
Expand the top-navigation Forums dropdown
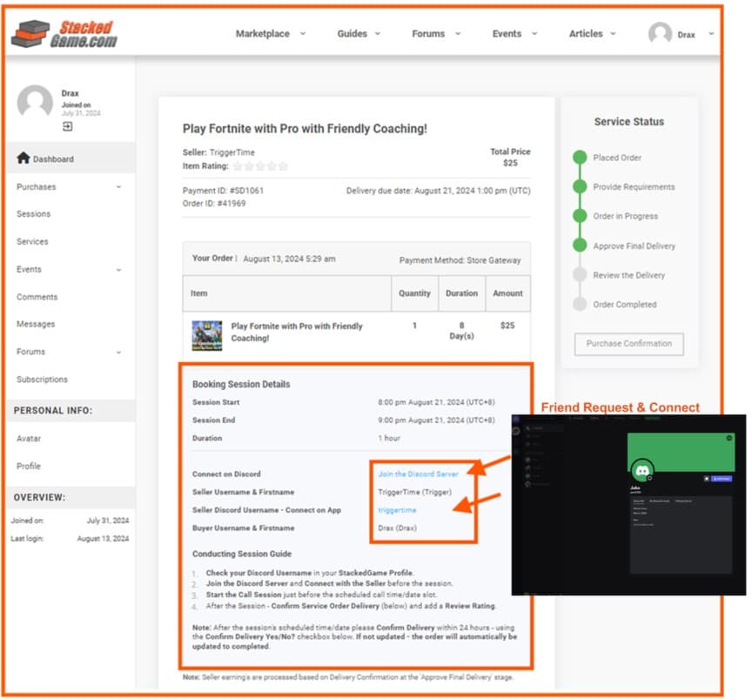coord(458,34)
